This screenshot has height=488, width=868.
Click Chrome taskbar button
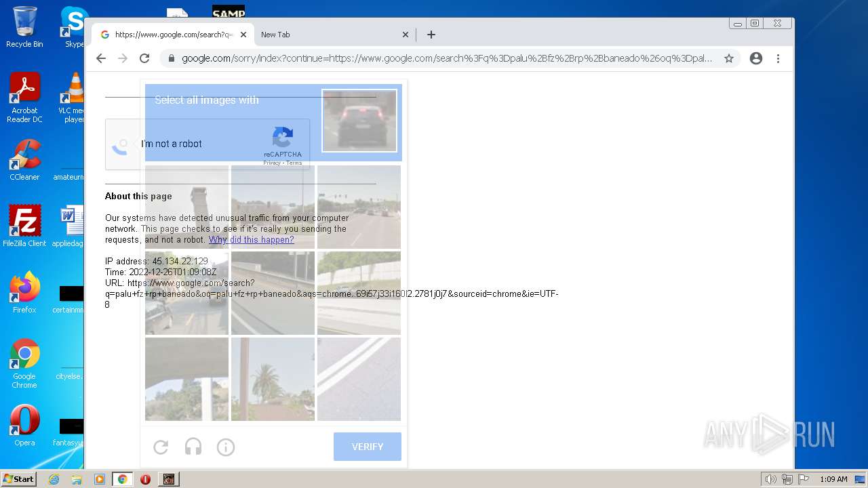123,479
